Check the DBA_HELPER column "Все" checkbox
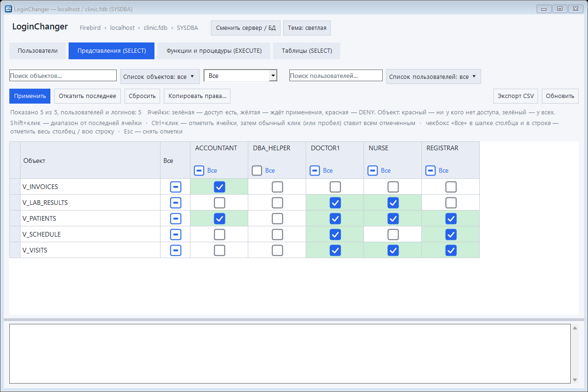This screenshot has height=392, width=588. click(x=257, y=170)
